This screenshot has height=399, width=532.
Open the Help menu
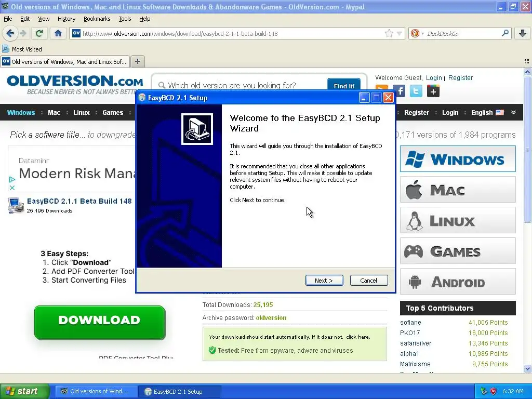(144, 19)
